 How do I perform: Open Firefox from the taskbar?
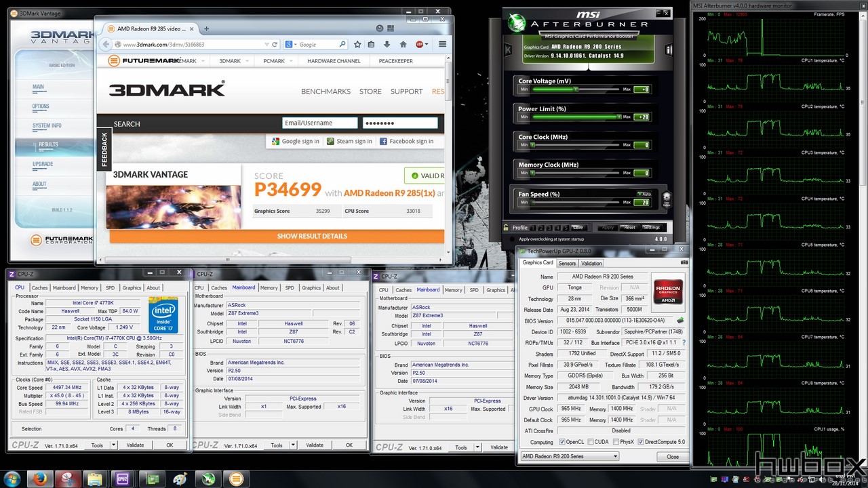tap(41, 479)
